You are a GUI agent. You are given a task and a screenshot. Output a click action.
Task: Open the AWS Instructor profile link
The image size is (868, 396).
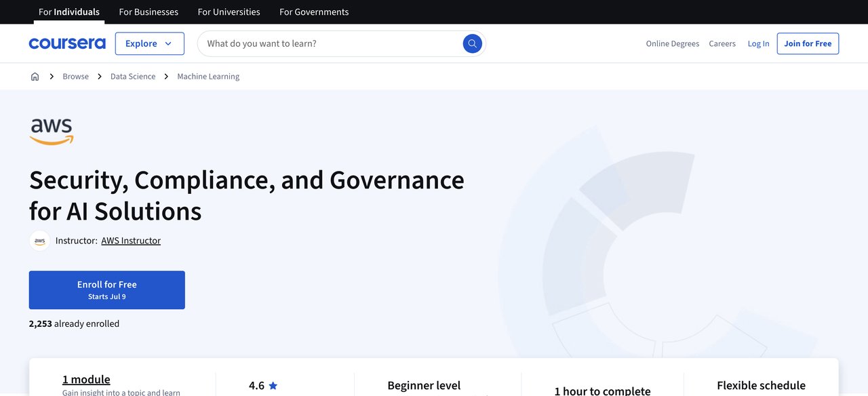(130, 240)
